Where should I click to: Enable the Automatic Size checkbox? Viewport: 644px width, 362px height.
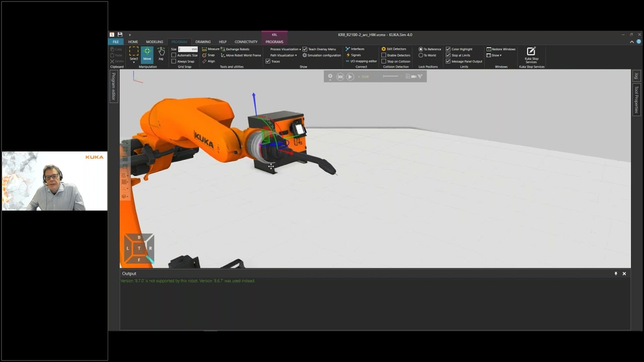(174, 55)
